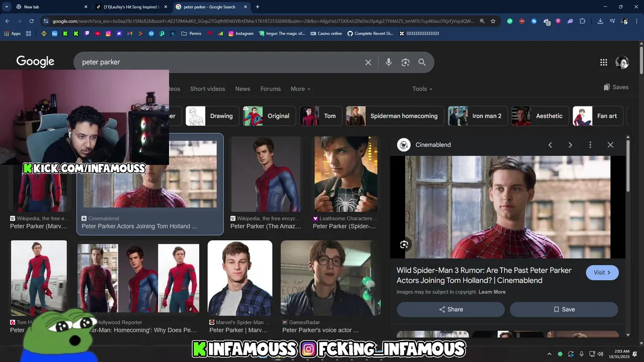Select the Forums search tab
The width and height of the screenshot is (644, 362).
271,89
